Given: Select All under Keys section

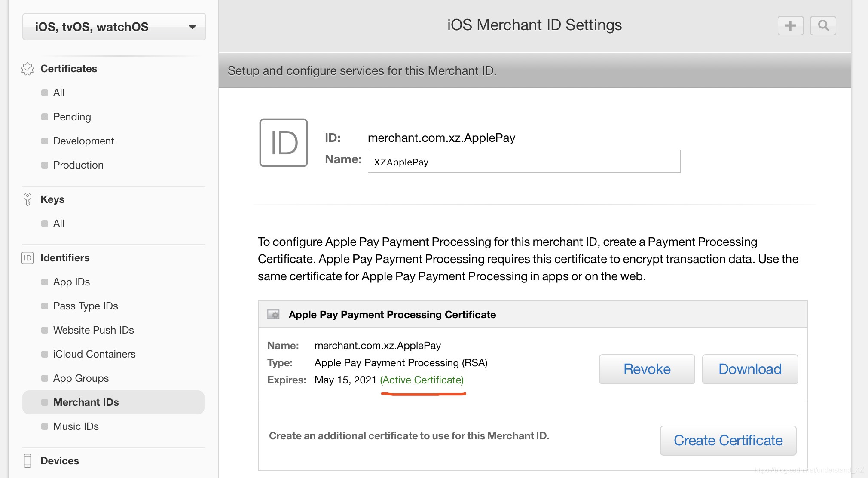Looking at the screenshot, I should (x=58, y=224).
